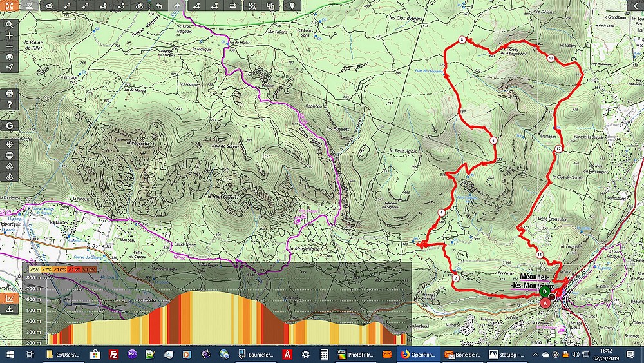Click the geolocation arrow icon
Image resolution: width=644 pixels, height=363 pixels.
coord(9,68)
